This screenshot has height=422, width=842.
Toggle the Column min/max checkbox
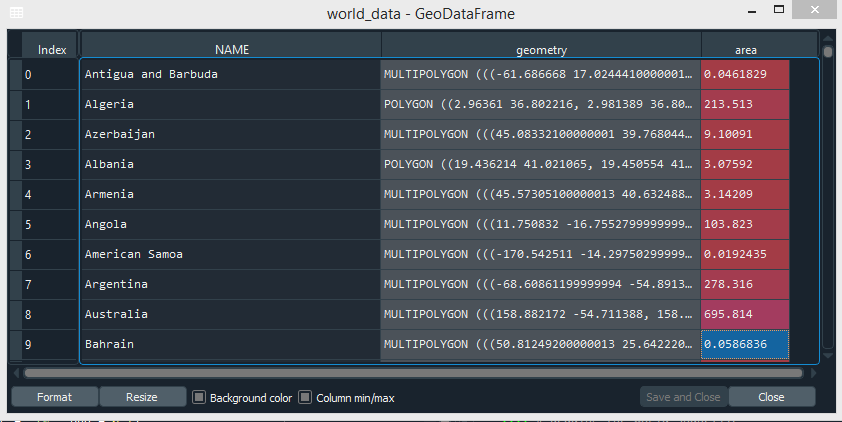click(x=305, y=397)
